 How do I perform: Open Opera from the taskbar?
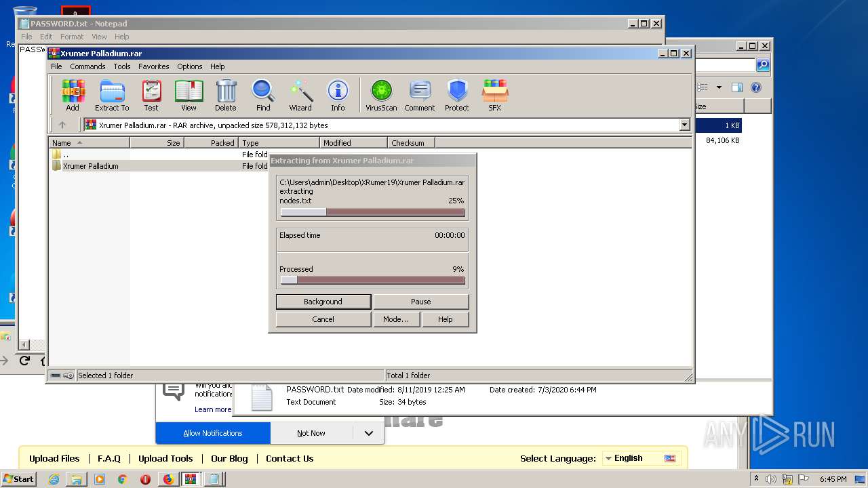coord(145,479)
